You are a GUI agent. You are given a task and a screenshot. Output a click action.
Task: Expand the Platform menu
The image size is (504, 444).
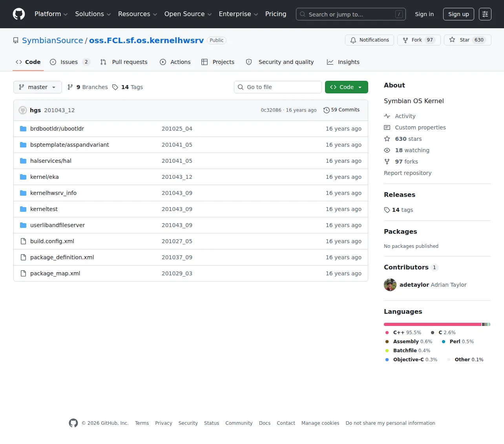point(51,14)
